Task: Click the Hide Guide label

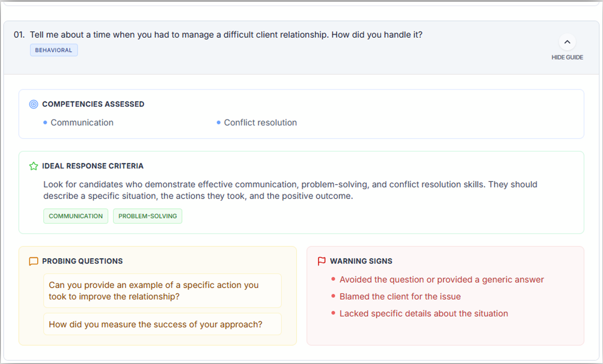Action: point(567,57)
